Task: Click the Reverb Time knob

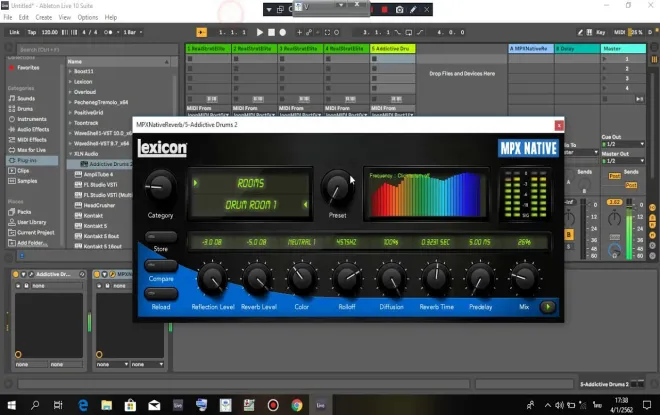Action: pos(436,278)
